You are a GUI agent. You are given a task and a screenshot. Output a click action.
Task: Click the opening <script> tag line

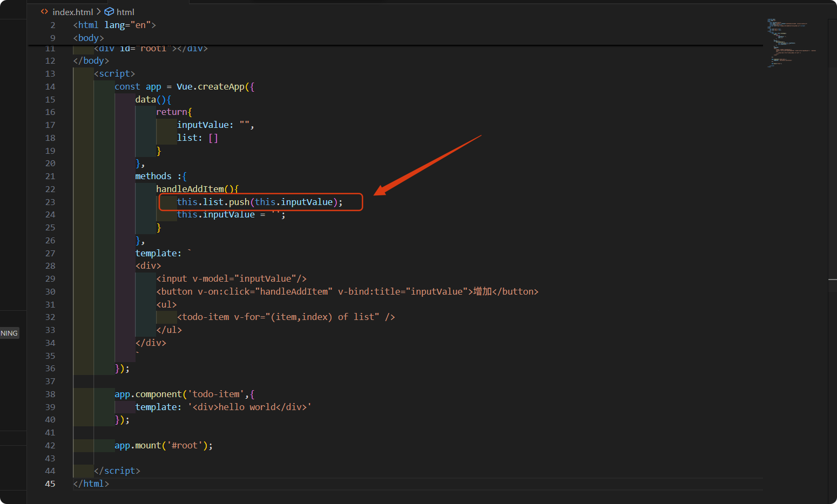click(114, 73)
